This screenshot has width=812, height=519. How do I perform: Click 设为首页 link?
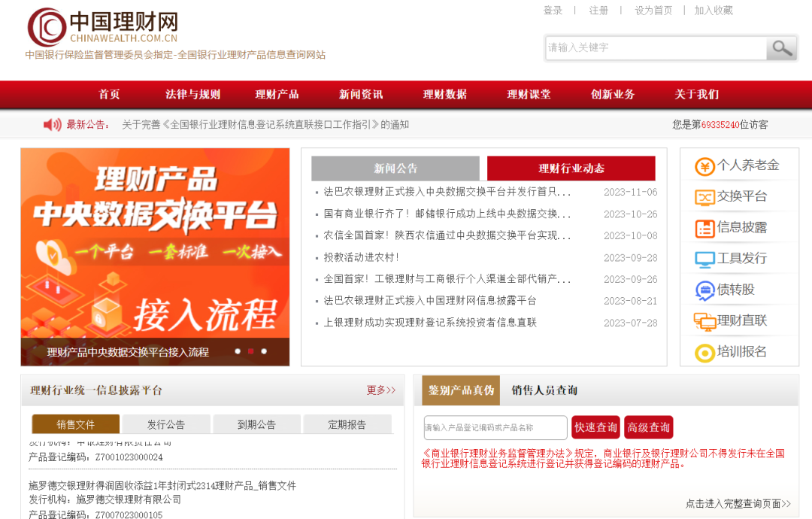653,11
